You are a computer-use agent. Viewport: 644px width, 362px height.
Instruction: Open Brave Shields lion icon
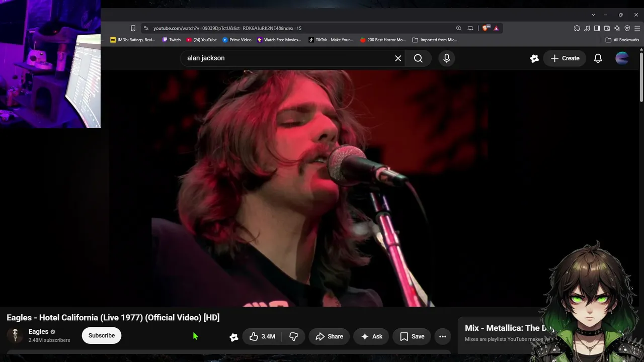(485, 28)
